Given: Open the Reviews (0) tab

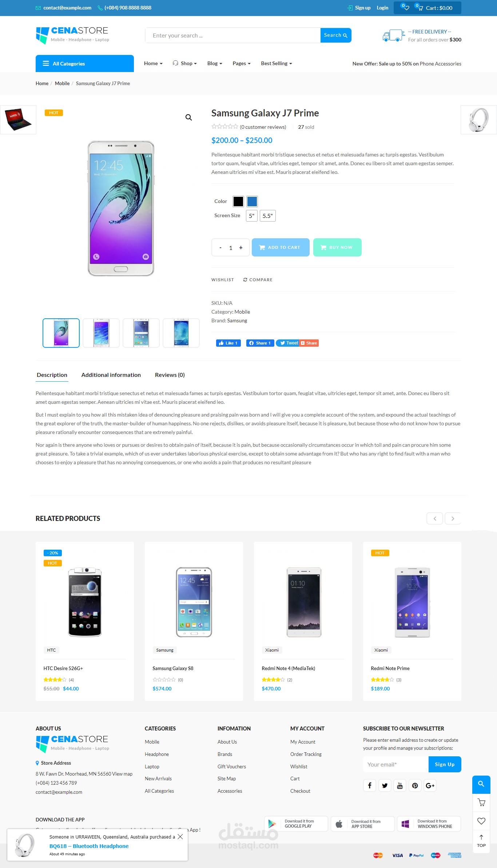Looking at the screenshot, I should coord(170,375).
